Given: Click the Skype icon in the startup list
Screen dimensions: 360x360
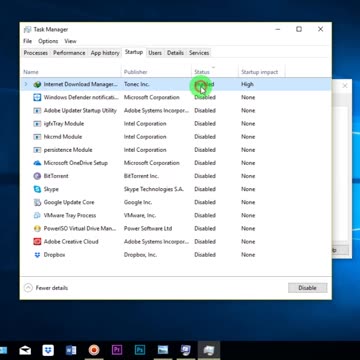Looking at the screenshot, I should pos(37,189).
